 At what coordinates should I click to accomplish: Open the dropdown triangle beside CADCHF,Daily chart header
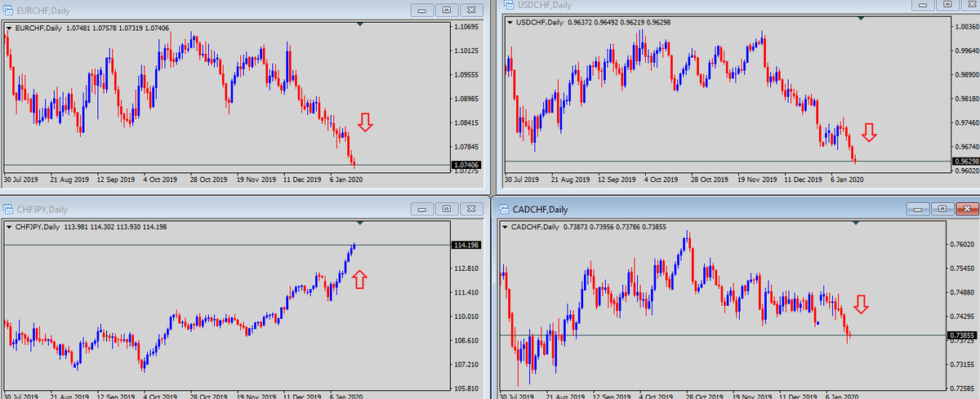tap(505, 226)
